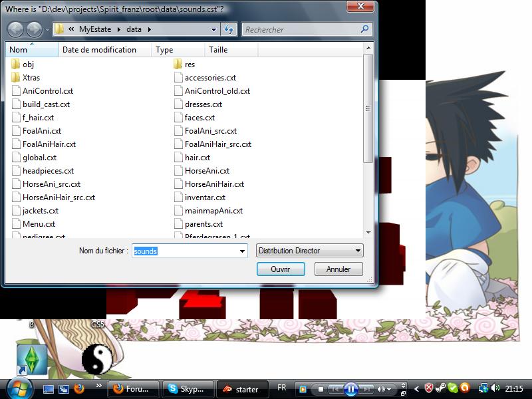
Task: Select the obj folder
Action: coord(23,64)
